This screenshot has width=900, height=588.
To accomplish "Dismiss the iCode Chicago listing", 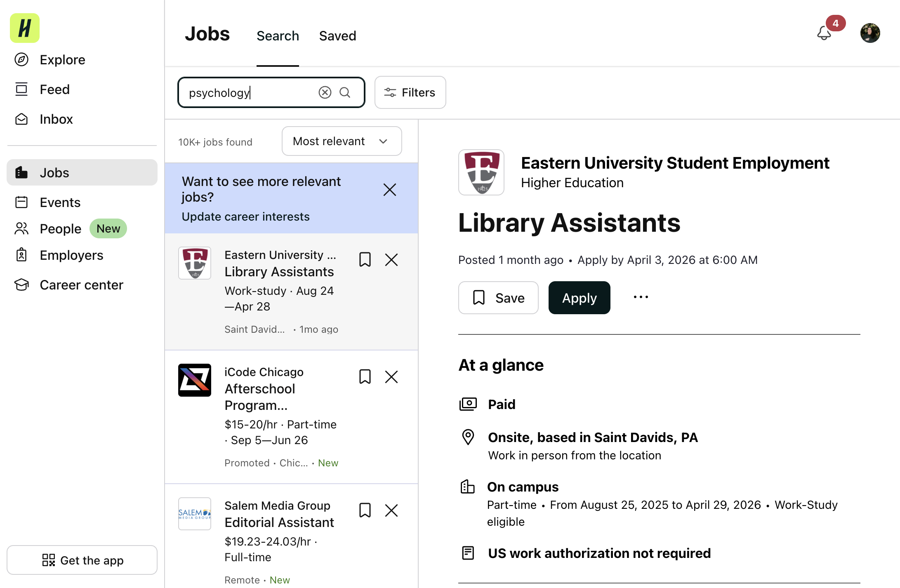I will tap(391, 377).
